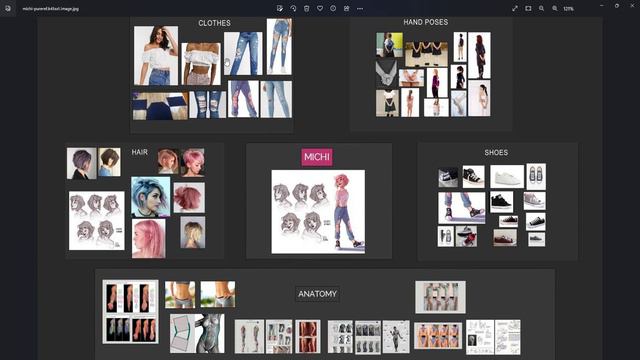Rotate the image with the rotate icon
The image size is (640, 360).
point(293,8)
